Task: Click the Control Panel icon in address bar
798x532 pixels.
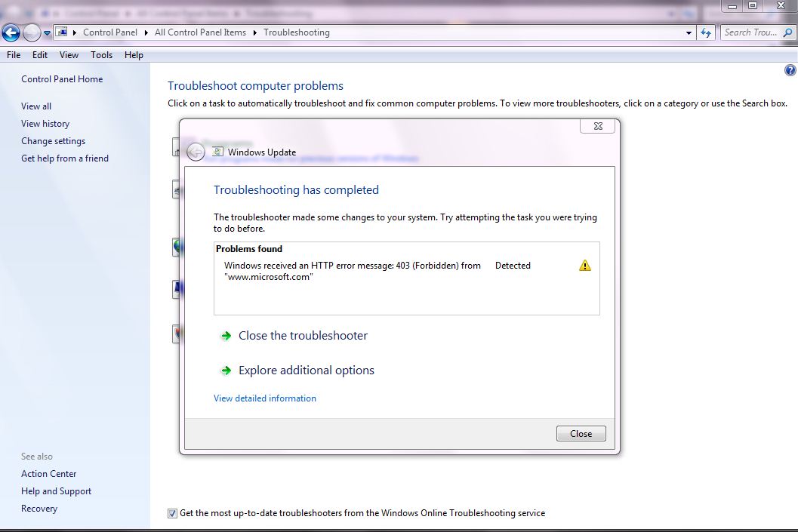Action: (62, 32)
